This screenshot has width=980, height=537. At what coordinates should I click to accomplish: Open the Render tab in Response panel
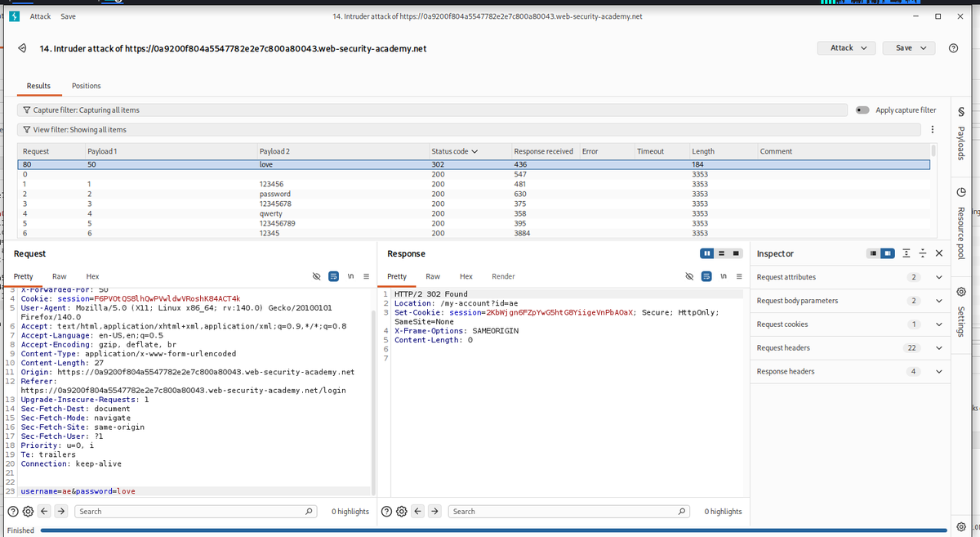tap(503, 277)
